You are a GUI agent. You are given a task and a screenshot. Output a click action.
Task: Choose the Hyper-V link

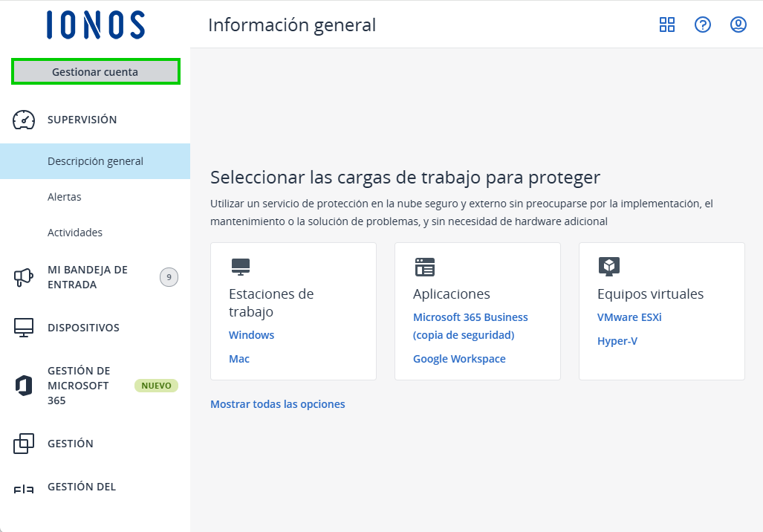617,341
